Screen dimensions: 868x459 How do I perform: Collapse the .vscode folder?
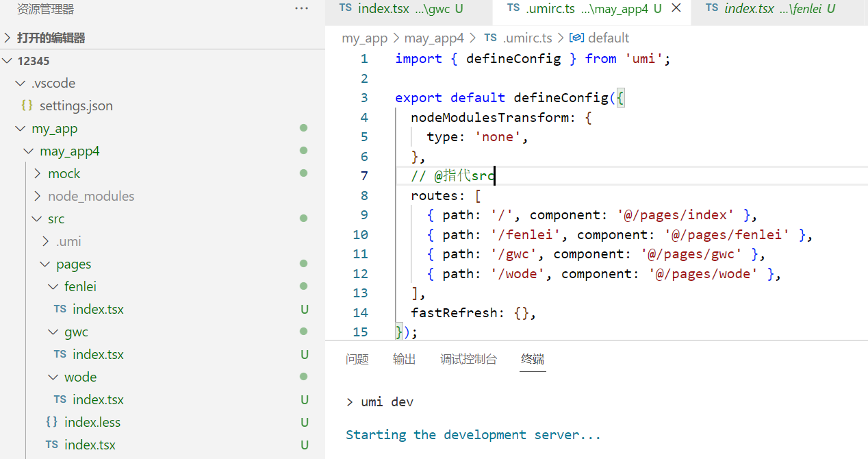pyautogui.click(x=20, y=83)
